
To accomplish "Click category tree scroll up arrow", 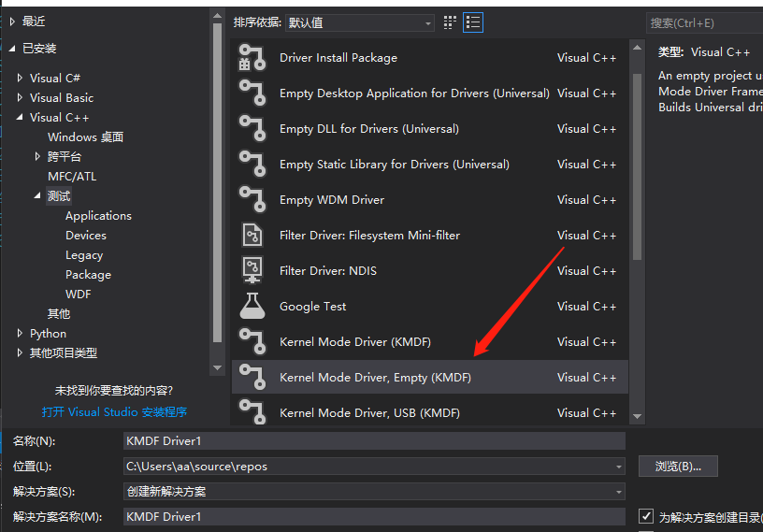I will point(218,17).
